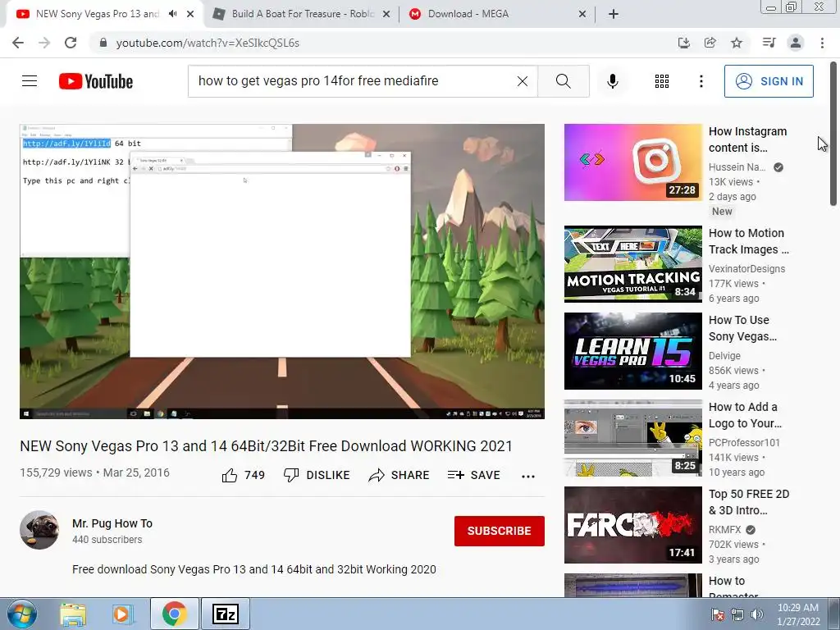Open Action Center flag tray icon

[717, 614]
